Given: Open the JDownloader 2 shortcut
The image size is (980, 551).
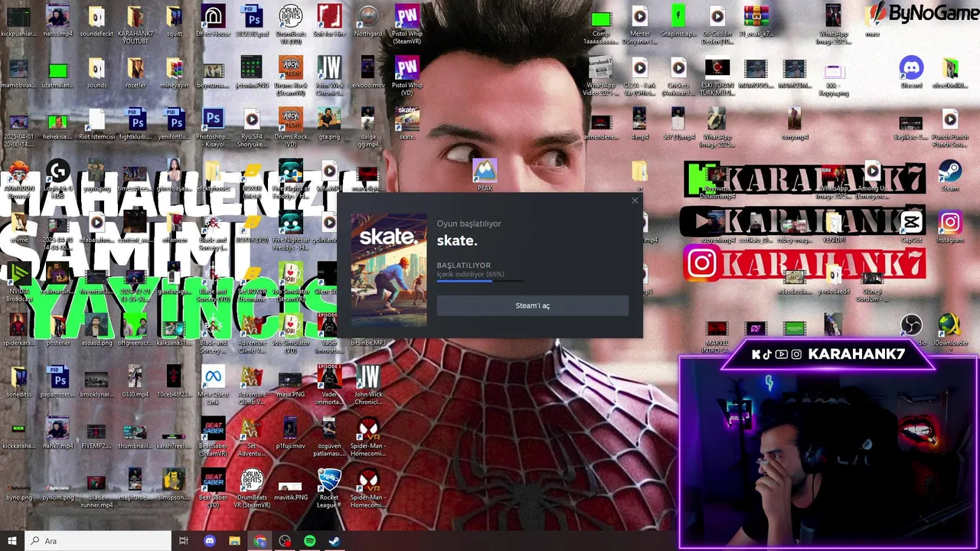Looking at the screenshot, I should pos(950,333).
